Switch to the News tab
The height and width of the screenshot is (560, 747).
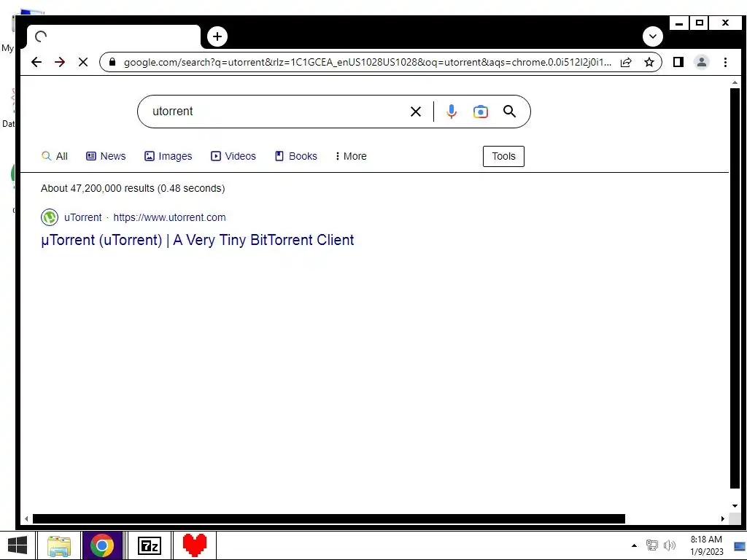click(x=106, y=156)
